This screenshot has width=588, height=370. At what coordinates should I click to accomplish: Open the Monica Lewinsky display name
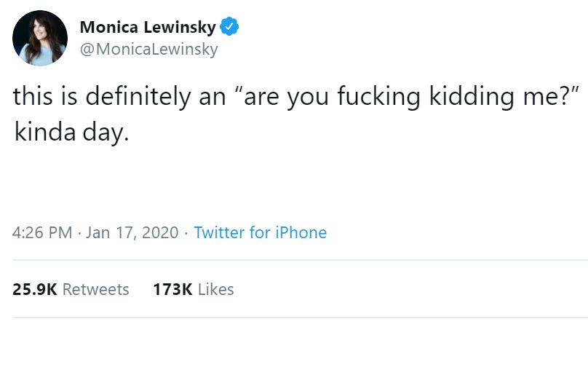click(x=148, y=28)
